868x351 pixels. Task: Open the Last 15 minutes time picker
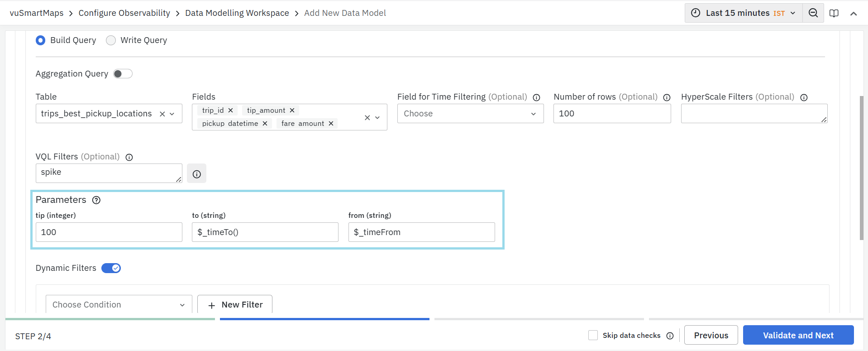744,13
